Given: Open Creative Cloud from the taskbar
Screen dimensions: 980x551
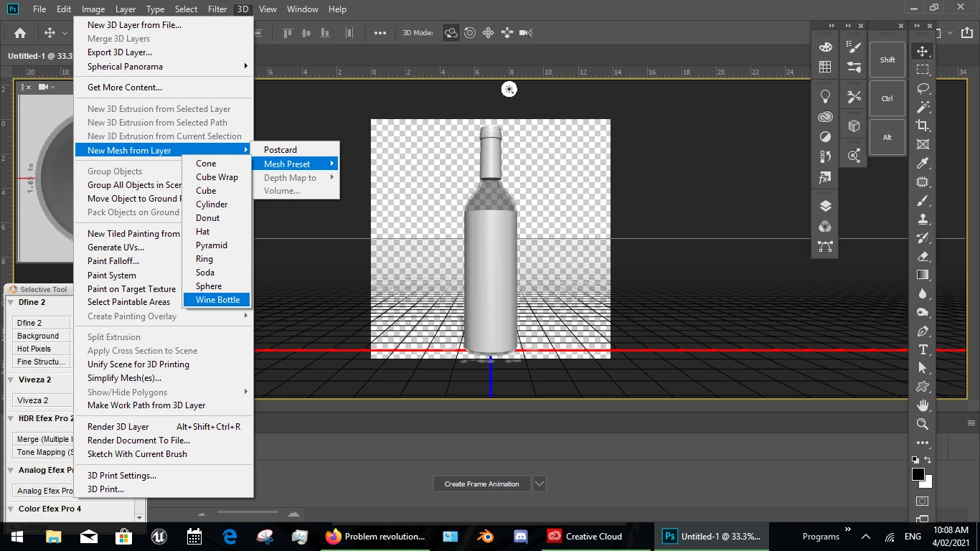Looking at the screenshot, I should click(585, 536).
